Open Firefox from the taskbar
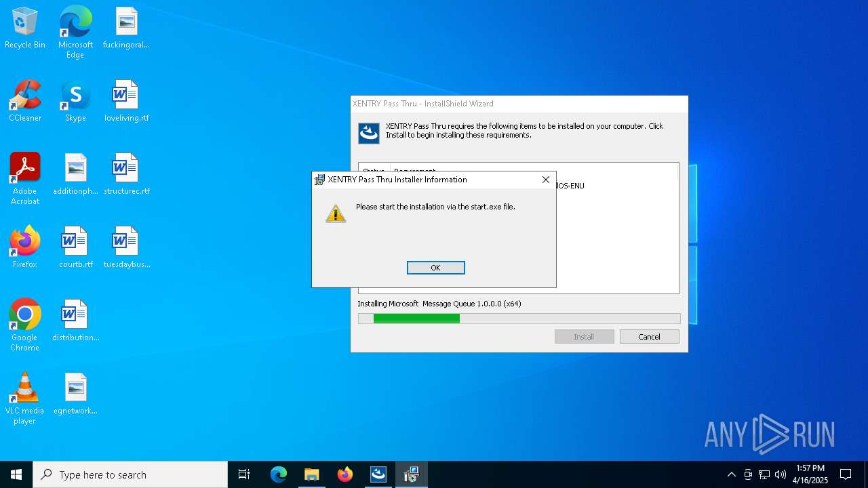Viewport: 868px width, 488px height. tap(345, 474)
